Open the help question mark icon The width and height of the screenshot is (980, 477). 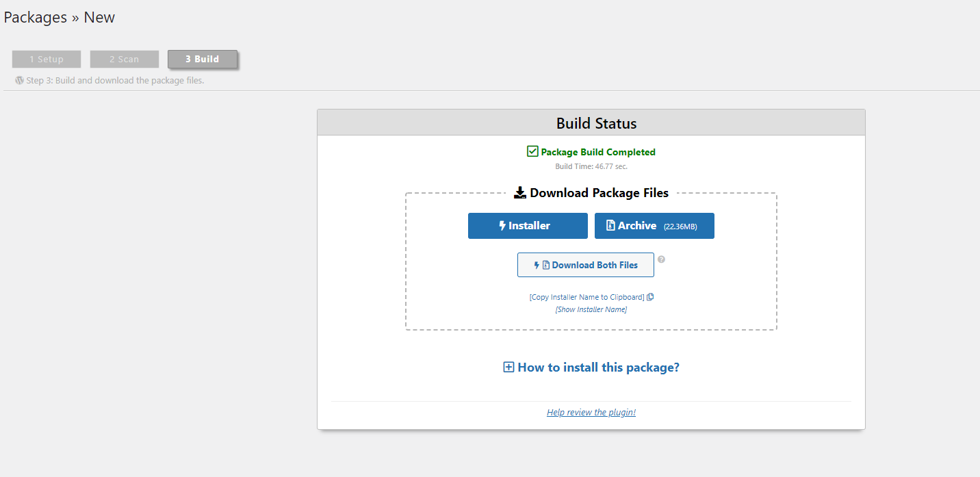[661, 259]
